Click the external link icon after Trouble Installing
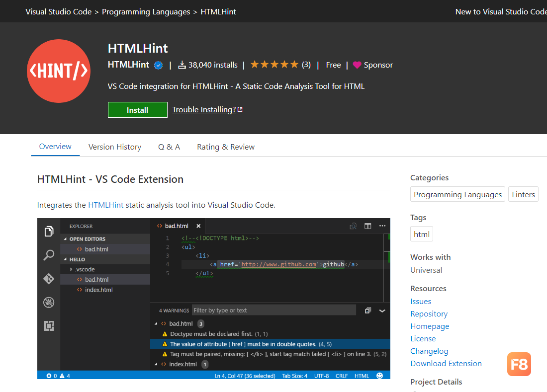The height and width of the screenshot is (392, 547). point(240,109)
